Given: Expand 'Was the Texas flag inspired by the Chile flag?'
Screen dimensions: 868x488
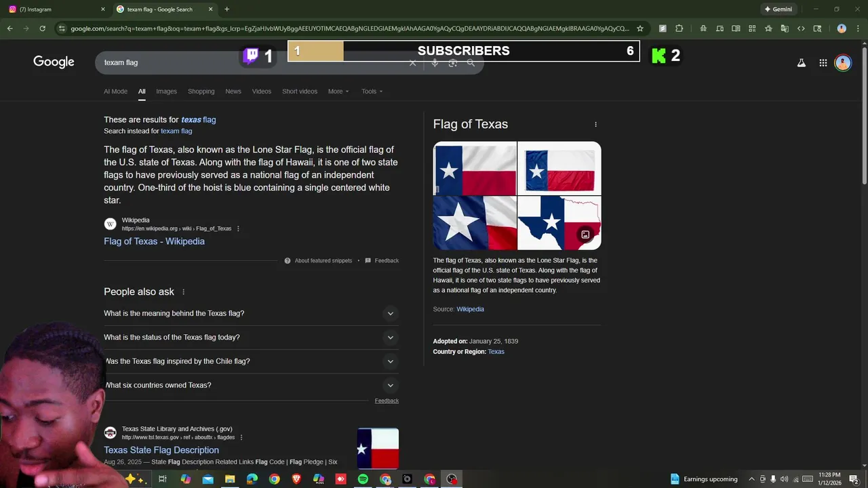Looking at the screenshot, I should click(251, 361).
